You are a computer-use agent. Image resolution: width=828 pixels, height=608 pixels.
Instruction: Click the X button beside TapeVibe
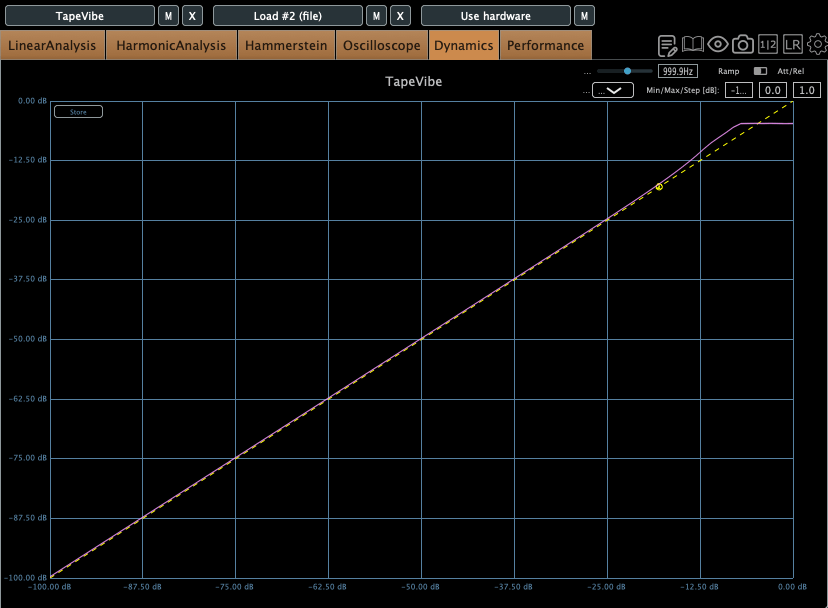192,16
